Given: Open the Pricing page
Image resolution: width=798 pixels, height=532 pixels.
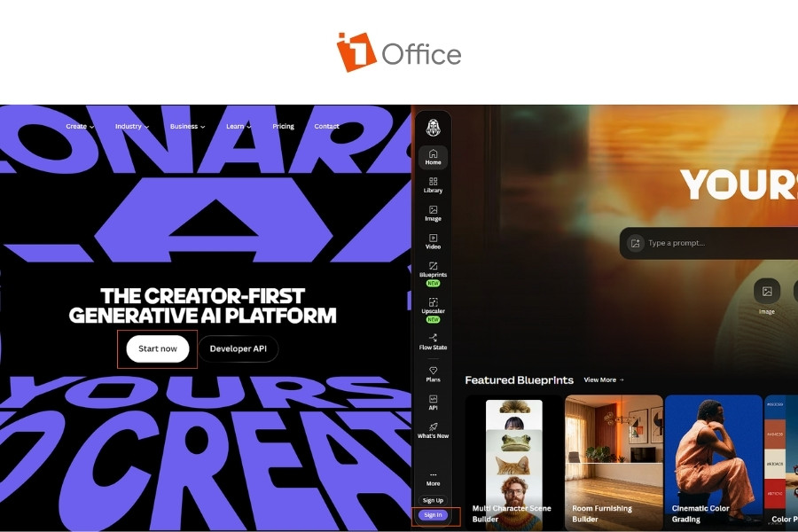Looking at the screenshot, I should [x=283, y=126].
